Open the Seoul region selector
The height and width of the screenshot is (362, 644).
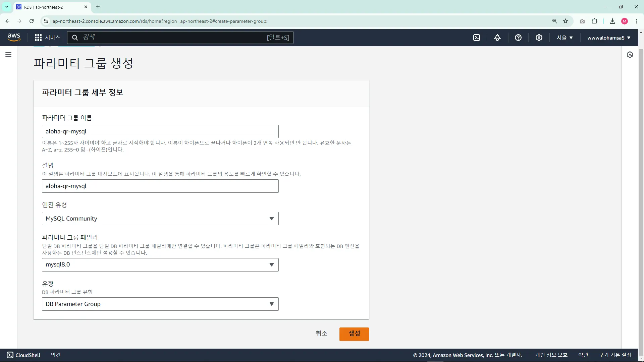pos(565,38)
